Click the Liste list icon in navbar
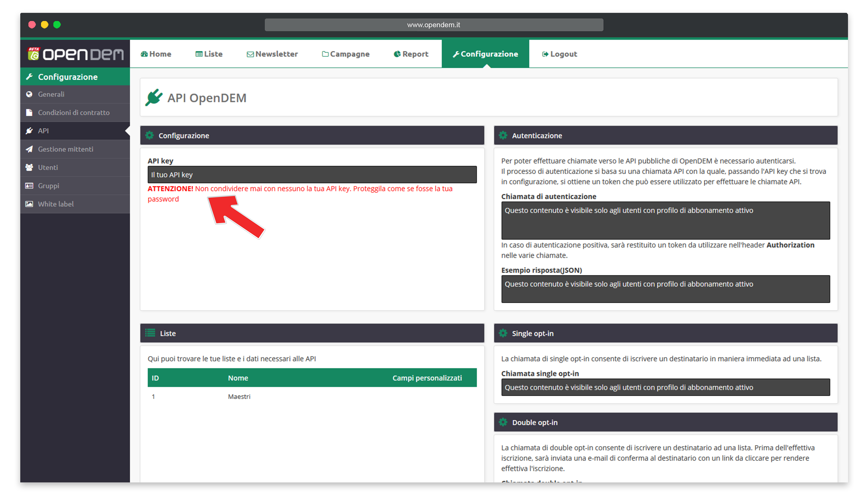The width and height of the screenshot is (868, 498). 199,54
